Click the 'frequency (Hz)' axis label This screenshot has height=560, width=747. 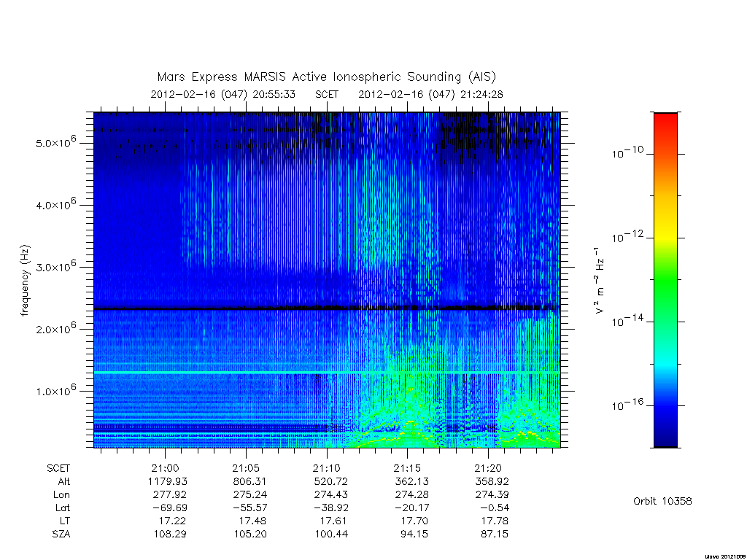tap(26, 280)
